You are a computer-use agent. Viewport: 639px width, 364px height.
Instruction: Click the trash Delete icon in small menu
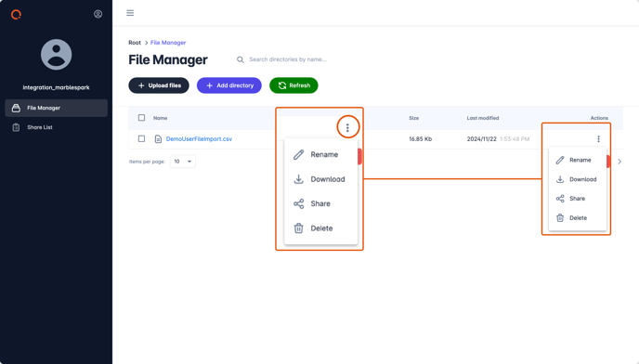coord(560,217)
